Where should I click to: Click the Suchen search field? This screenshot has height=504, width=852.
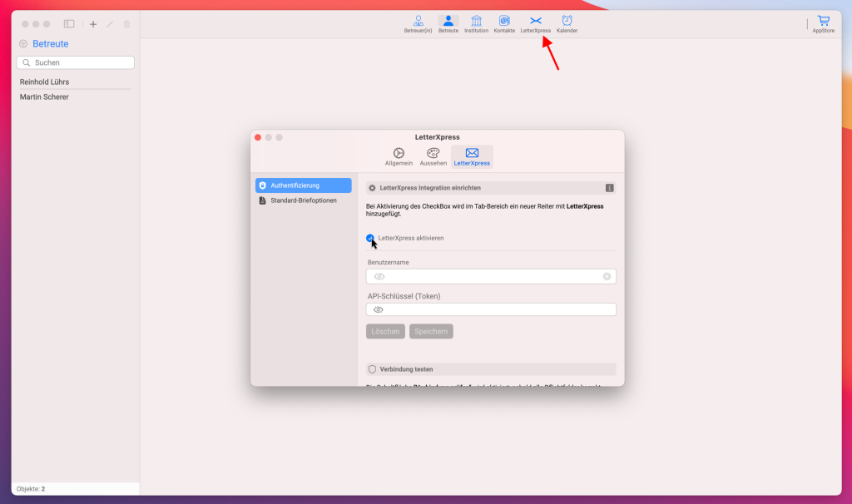76,62
